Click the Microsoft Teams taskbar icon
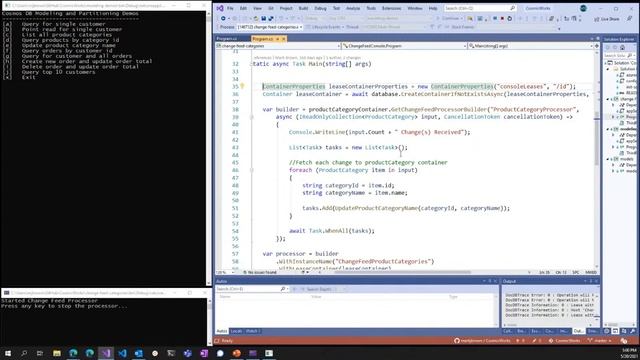The height and width of the screenshot is (360, 640). pyautogui.click(x=187, y=353)
